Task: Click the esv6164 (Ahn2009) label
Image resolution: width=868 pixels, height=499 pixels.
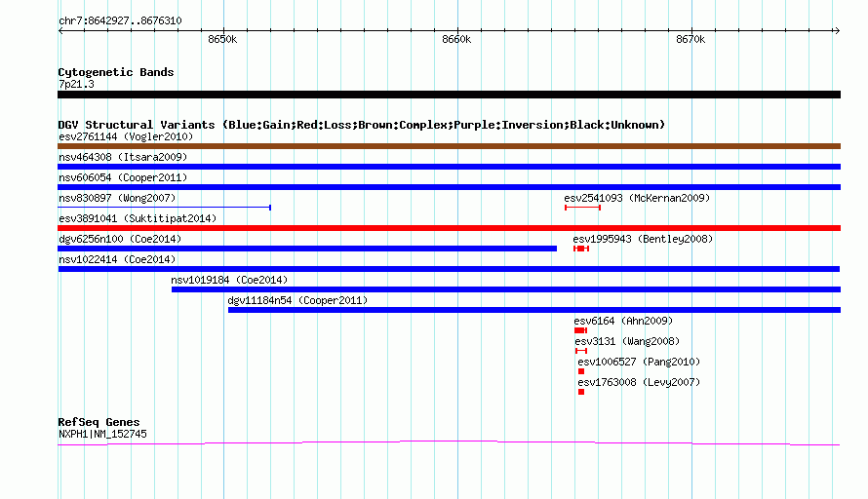Action: [623, 321]
